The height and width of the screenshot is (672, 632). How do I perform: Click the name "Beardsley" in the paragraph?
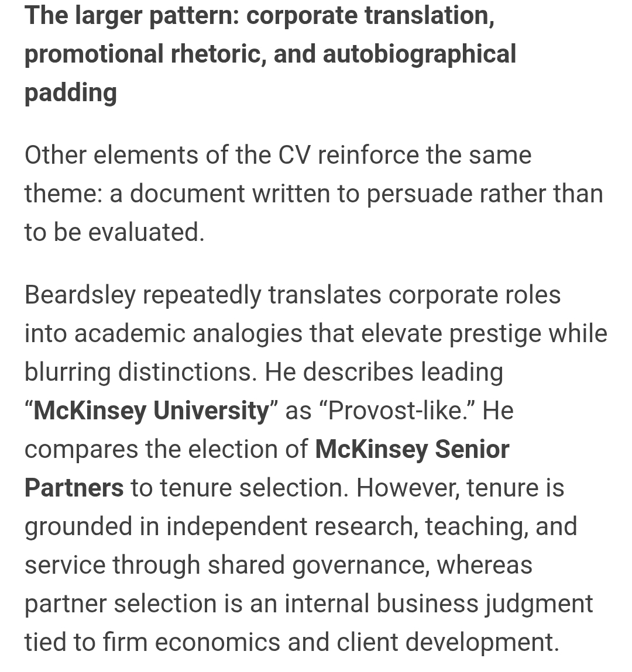[x=80, y=295]
